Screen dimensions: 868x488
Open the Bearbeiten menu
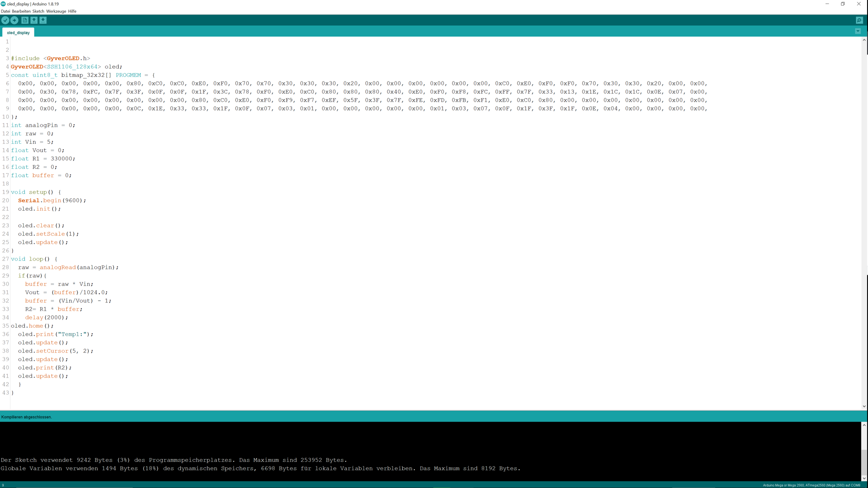(21, 11)
